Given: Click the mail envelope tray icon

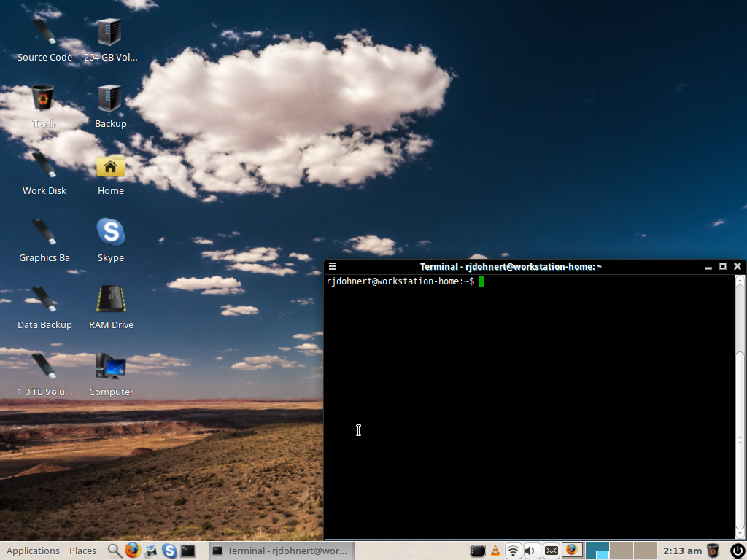Looking at the screenshot, I should 551,551.
